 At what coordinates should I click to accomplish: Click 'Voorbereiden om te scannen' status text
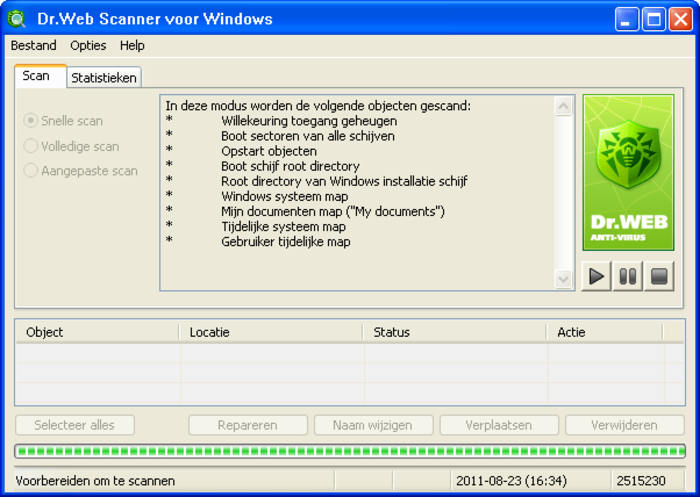click(95, 481)
